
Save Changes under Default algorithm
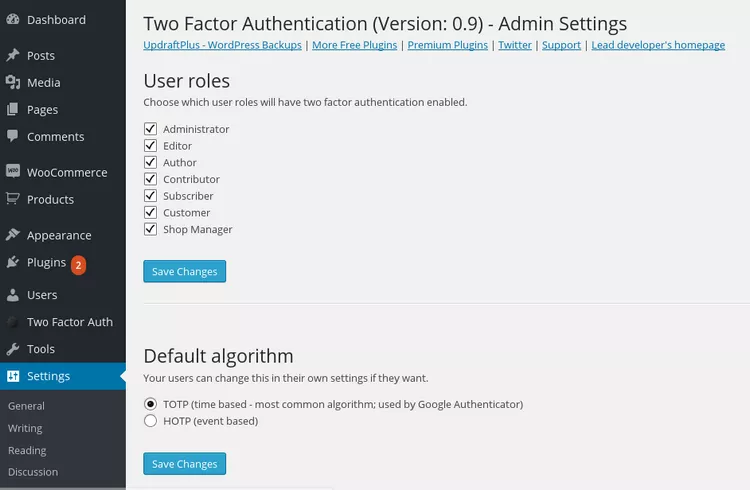pyautogui.click(x=184, y=464)
